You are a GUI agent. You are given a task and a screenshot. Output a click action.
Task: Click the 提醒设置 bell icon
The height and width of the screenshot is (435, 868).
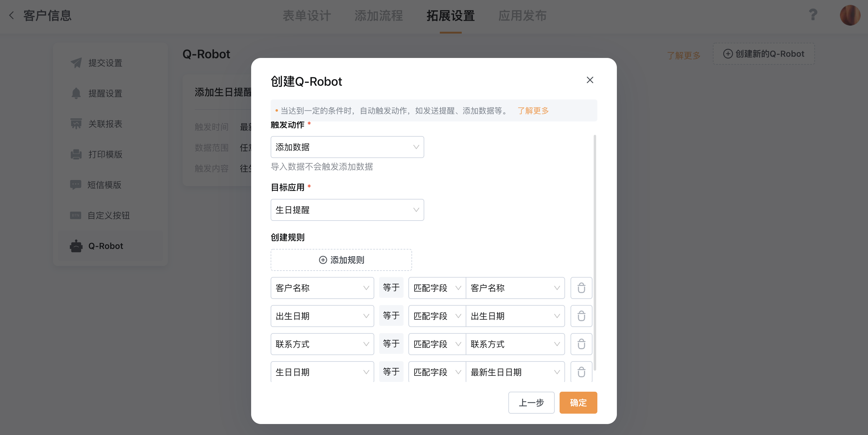pyautogui.click(x=76, y=93)
